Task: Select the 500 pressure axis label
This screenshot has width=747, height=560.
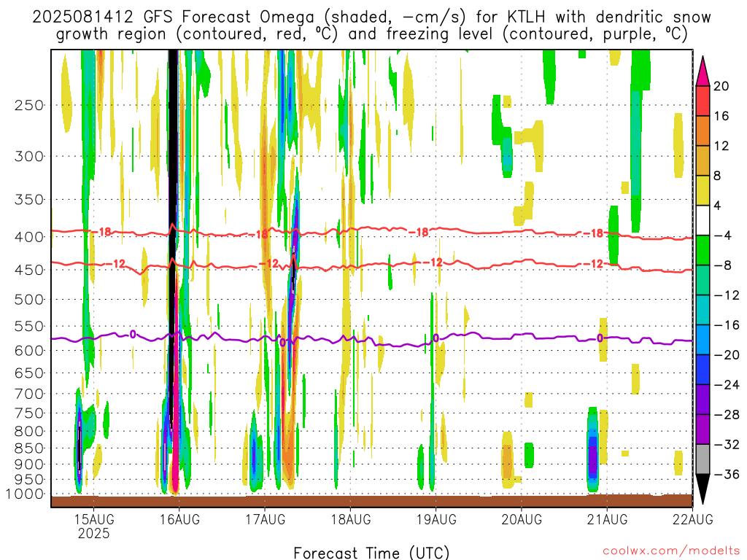Action: click(x=29, y=300)
